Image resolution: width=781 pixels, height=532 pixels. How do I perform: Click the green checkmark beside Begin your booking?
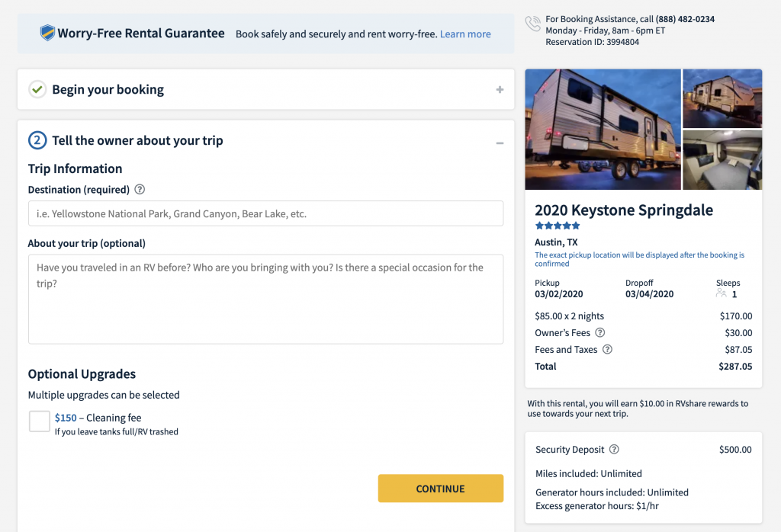pos(37,90)
